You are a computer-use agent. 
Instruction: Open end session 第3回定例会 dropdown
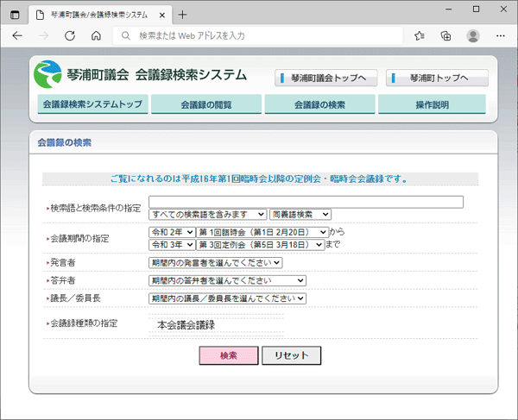point(261,245)
